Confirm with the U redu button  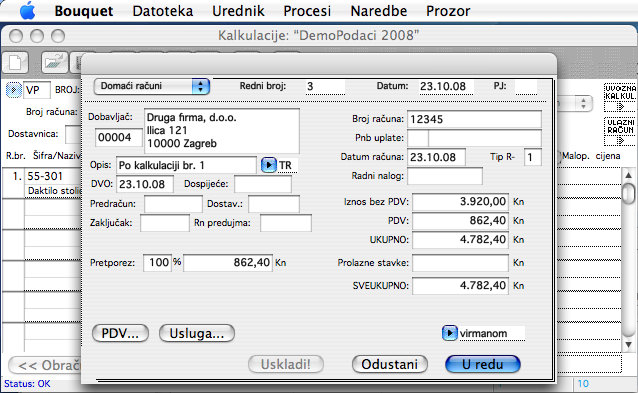[483, 364]
